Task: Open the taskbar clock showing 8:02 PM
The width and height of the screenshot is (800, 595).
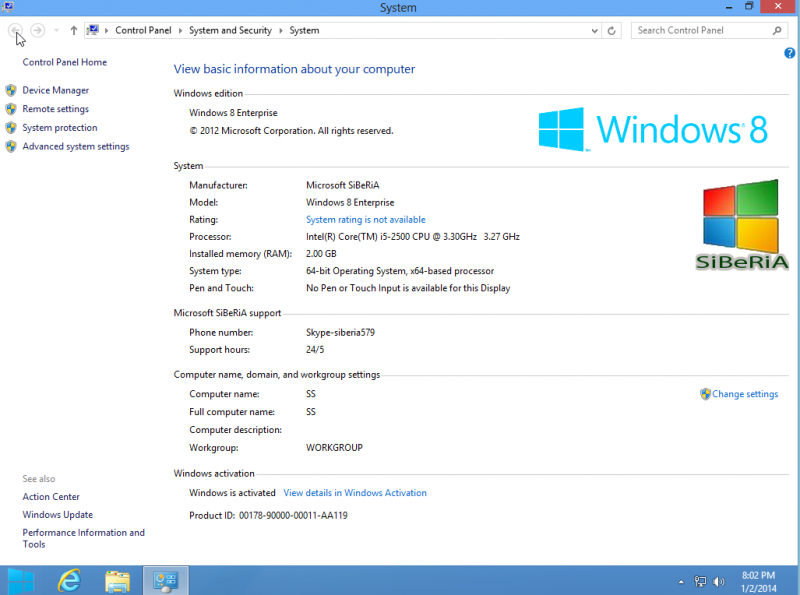Action: [759, 582]
